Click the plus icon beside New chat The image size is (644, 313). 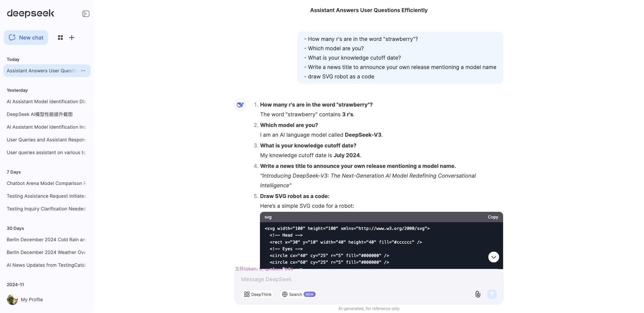(x=72, y=38)
